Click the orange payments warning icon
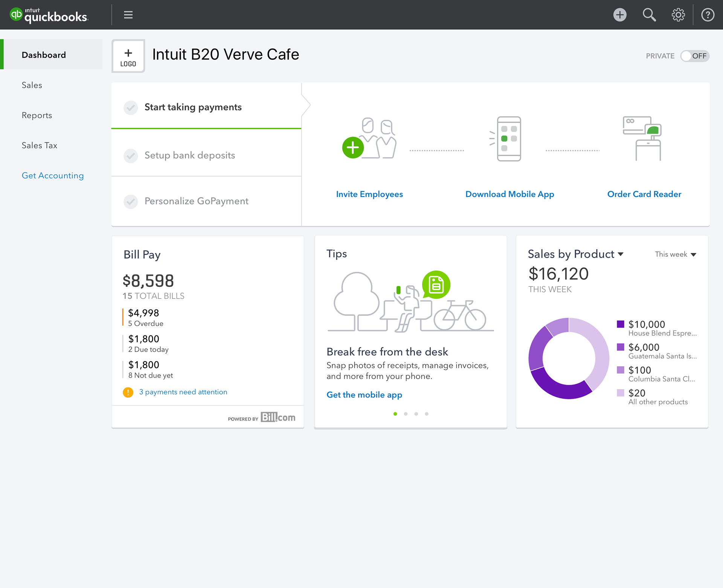This screenshot has width=723, height=588. tap(128, 392)
